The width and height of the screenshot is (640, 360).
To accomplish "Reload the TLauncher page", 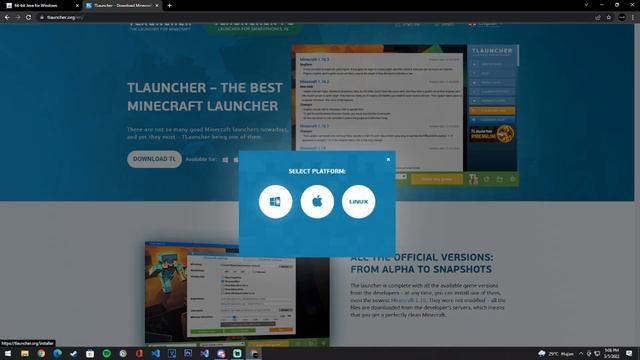I will 28,17.
